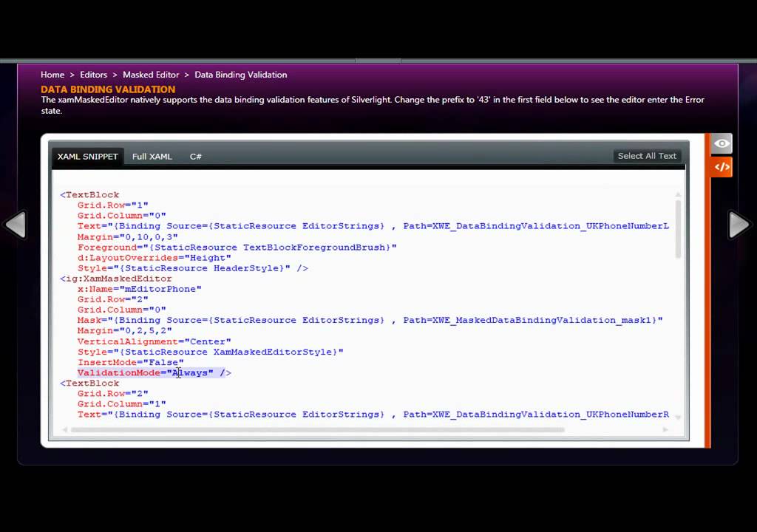Image resolution: width=757 pixels, height=532 pixels.
Task: Click the scroll down arrow in the code view
Action: [x=678, y=417]
